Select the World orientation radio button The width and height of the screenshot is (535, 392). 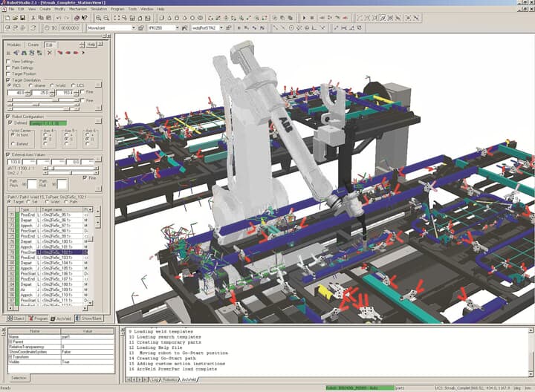(53, 85)
